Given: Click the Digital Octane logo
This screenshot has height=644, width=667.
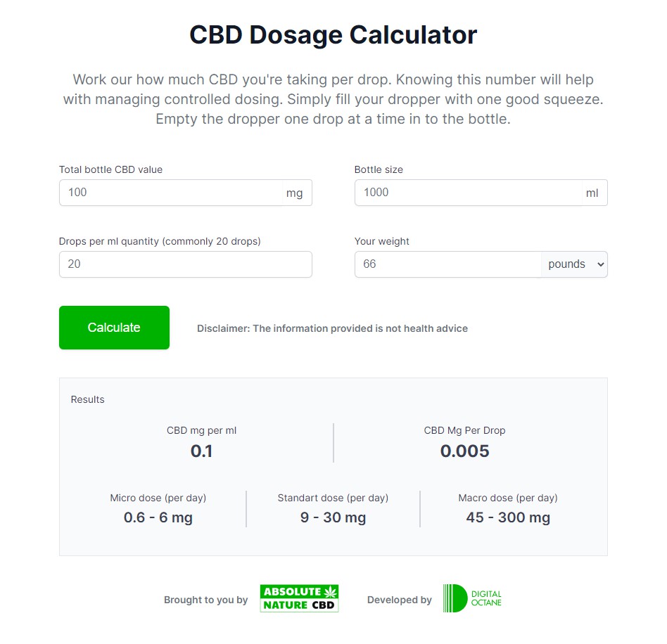Looking at the screenshot, I should [472, 598].
